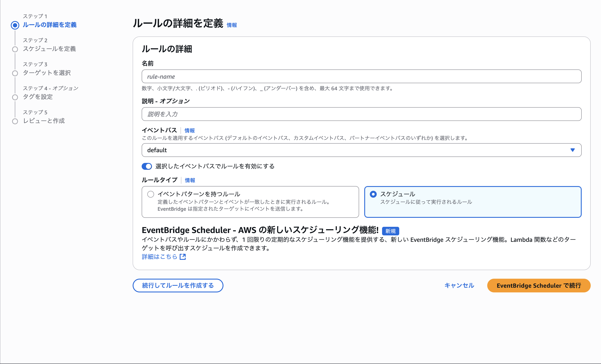Go to step 2 スケジュールを定義
The height and width of the screenshot is (364, 601).
49,49
